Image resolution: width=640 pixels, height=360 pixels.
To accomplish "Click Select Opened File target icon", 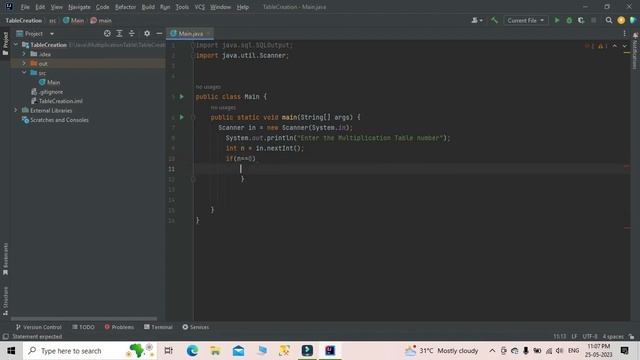I will coord(107,33).
